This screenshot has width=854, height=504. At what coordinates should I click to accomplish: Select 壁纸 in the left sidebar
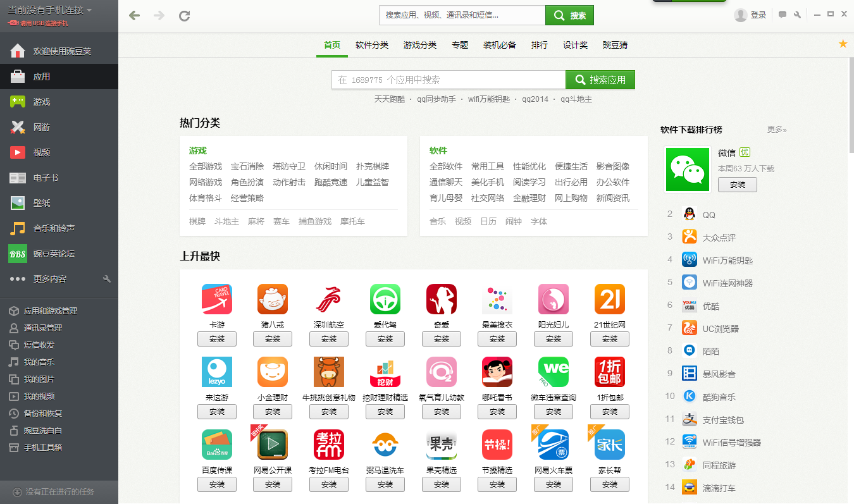[59, 203]
